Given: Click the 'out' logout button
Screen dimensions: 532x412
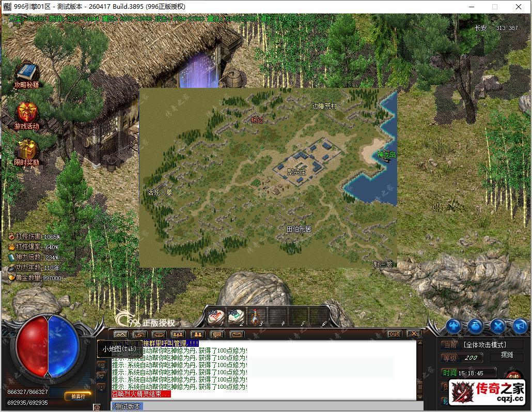Looking at the screenshot, I should click(394, 334).
